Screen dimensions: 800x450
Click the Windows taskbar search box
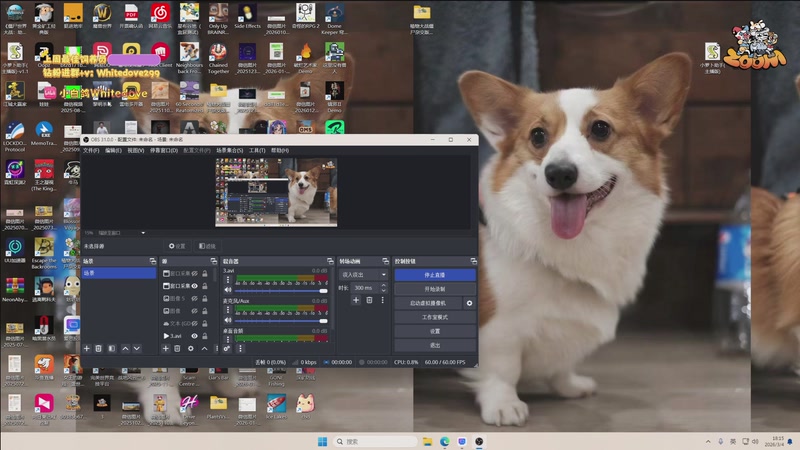pyautogui.click(x=375, y=441)
